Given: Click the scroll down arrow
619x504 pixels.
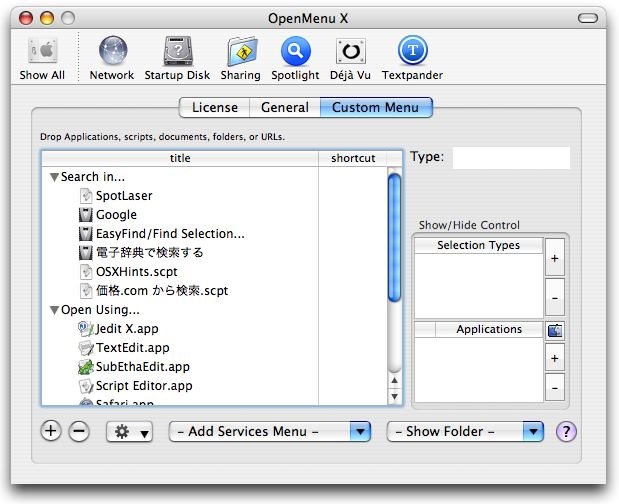Looking at the screenshot, I should pyautogui.click(x=394, y=396).
